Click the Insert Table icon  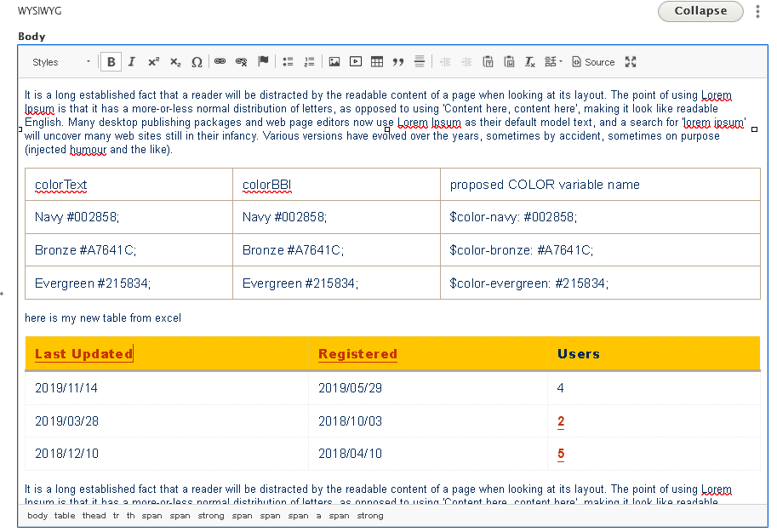tap(377, 62)
